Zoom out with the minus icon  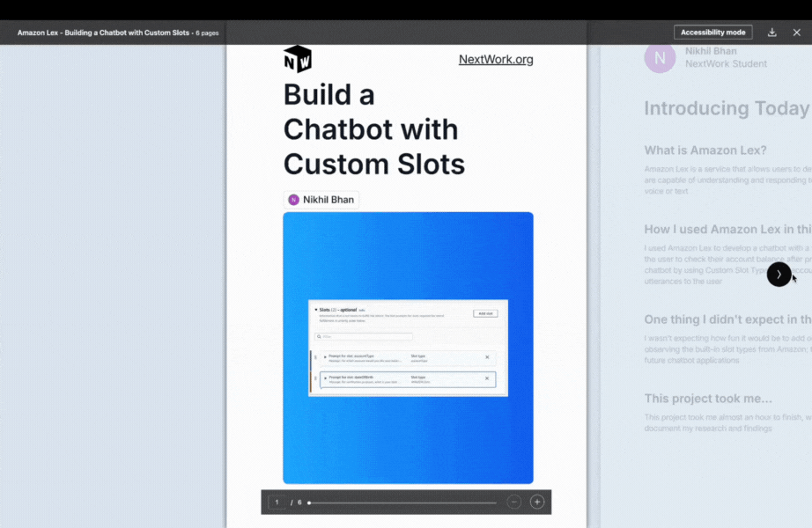[513, 502]
